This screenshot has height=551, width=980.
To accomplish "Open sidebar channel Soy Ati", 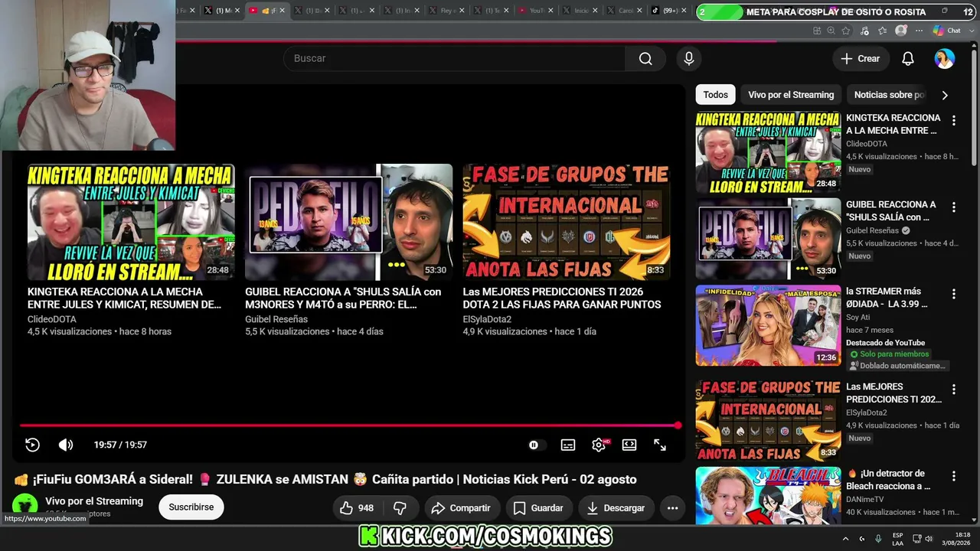I will [x=858, y=317].
